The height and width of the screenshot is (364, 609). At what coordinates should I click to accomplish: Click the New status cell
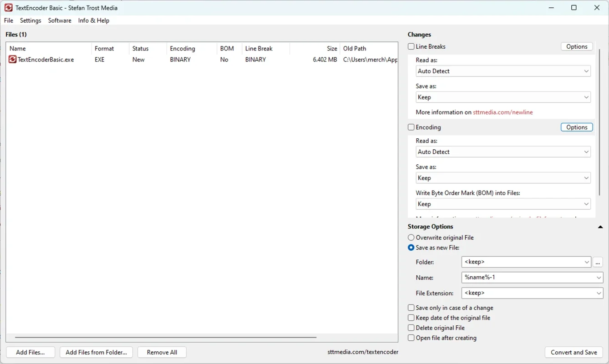click(138, 60)
